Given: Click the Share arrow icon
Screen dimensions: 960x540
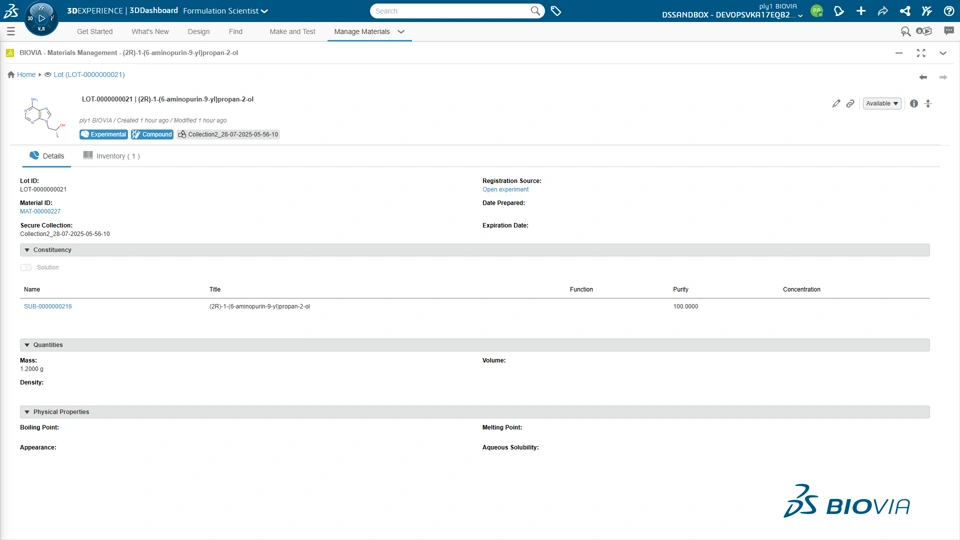Looking at the screenshot, I should pos(883,10).
